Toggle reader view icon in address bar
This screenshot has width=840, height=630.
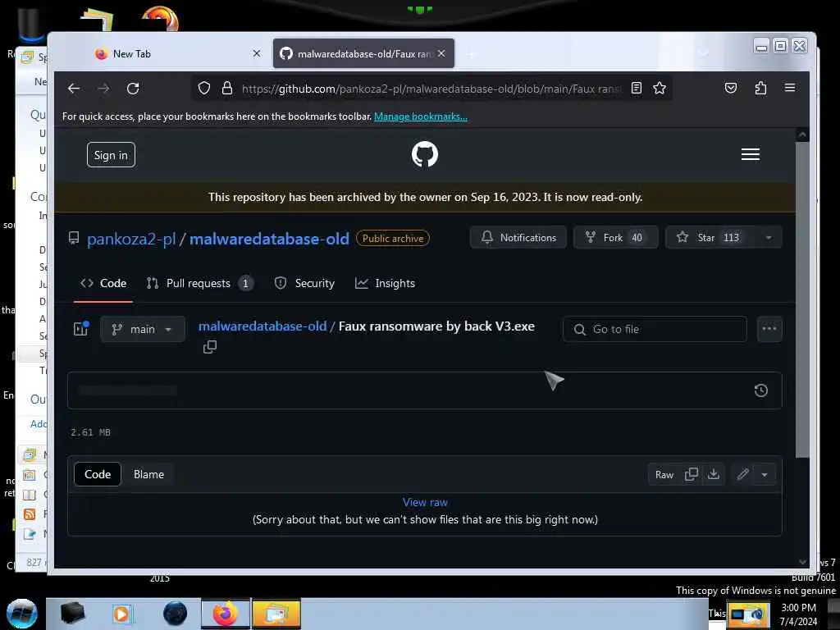click(637, 88)
